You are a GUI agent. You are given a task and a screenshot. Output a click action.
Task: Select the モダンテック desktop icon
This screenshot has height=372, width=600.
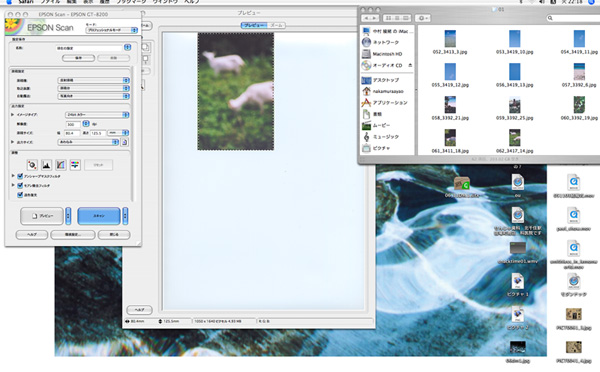(x=574, y=282)
